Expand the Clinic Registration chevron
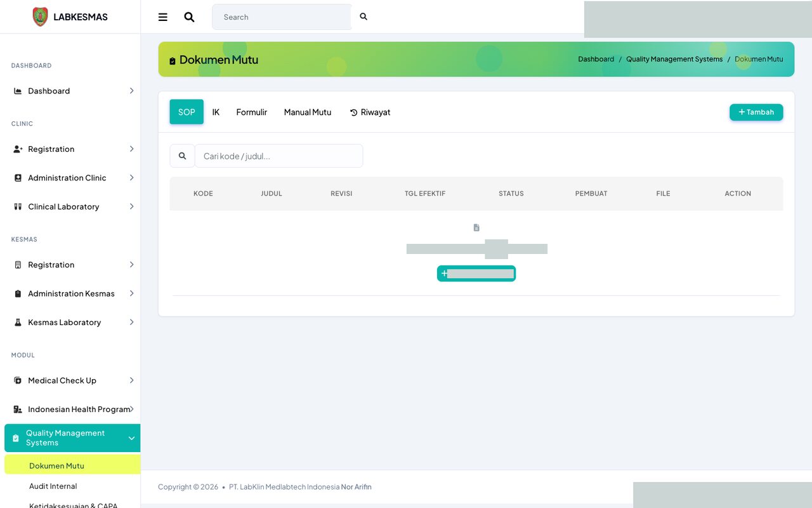 tap(131, 149)
